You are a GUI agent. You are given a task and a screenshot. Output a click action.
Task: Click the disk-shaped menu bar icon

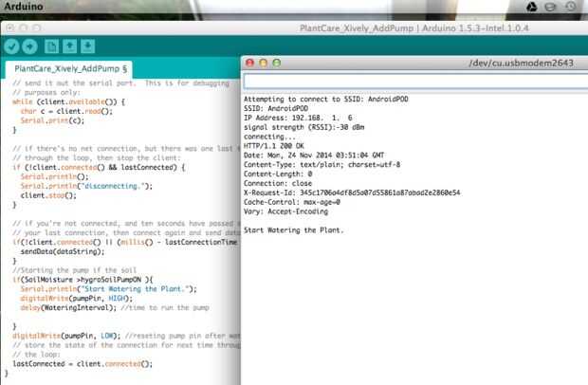[550, 7]
